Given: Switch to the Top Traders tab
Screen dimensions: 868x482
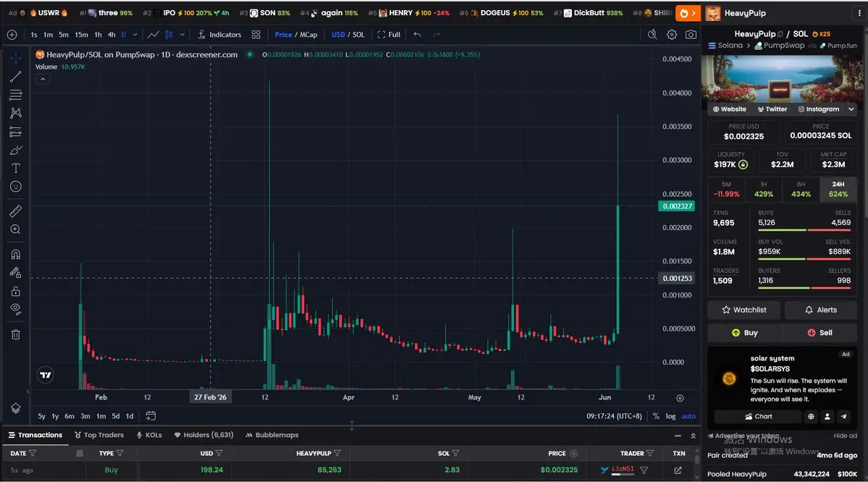Looking at the screenshot, I should tap(99, 435).
